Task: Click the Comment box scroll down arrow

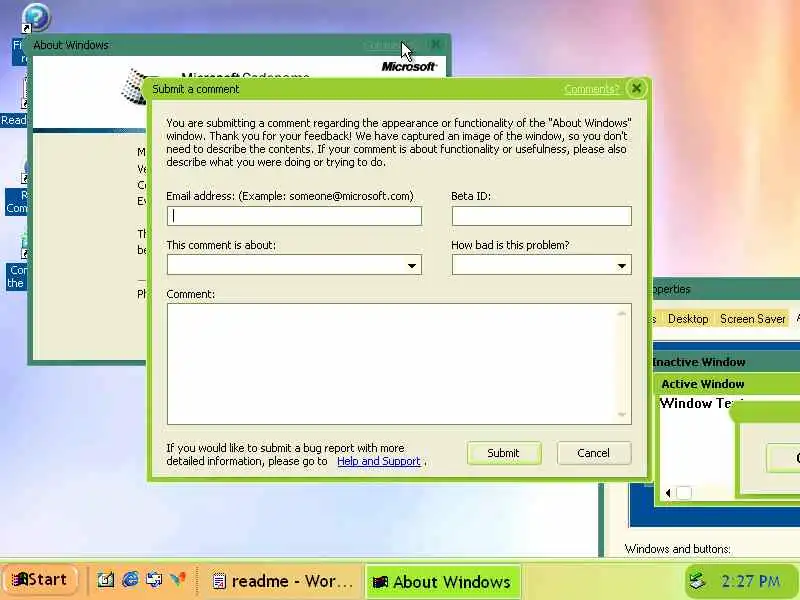Action: [x=621, y=414]
